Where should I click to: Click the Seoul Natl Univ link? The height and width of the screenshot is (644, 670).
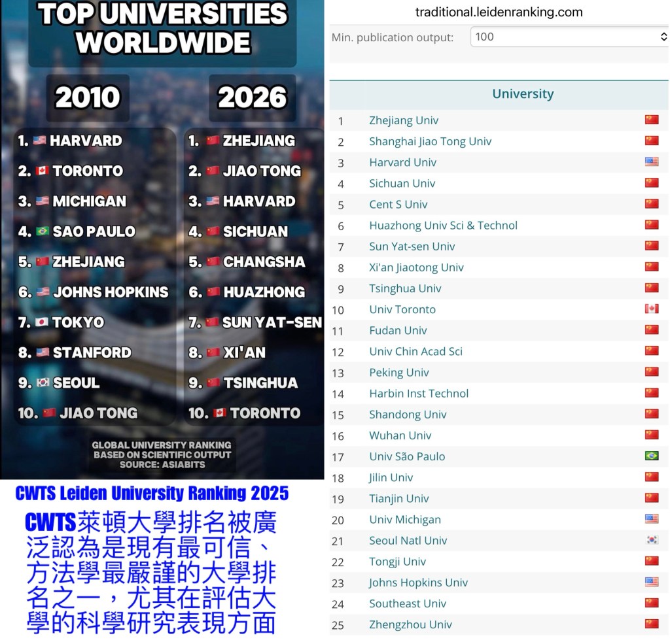tap(408, 540)
